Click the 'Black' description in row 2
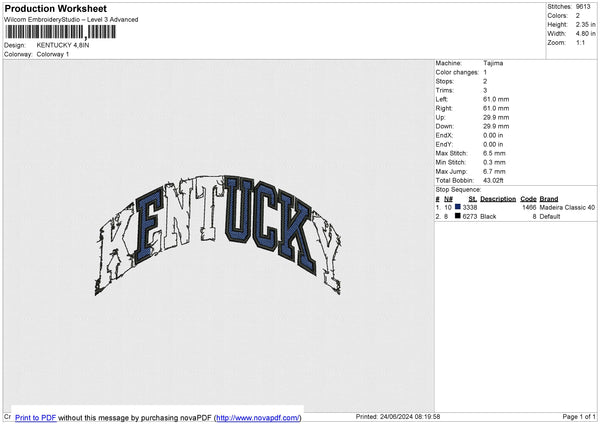Screen dimensions: 600x424 (x=488, y=217)
